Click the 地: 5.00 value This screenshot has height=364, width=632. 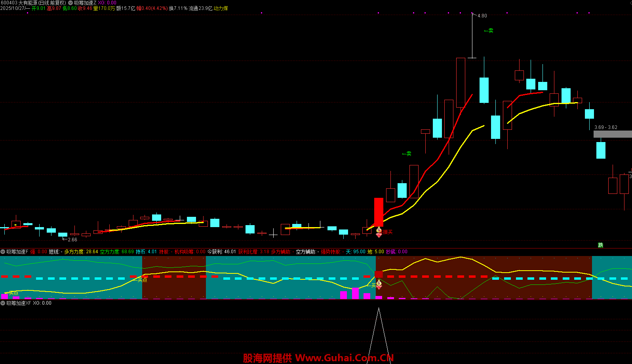pyautogui.click(x=376, y=252)
